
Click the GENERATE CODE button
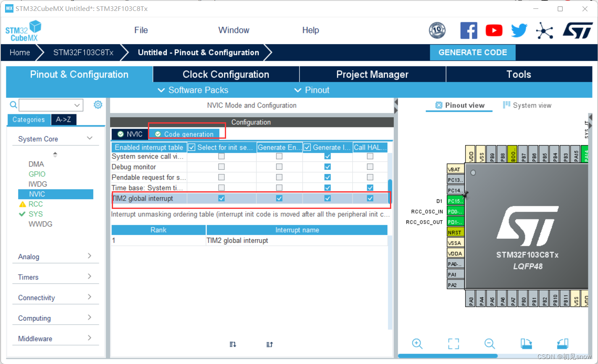pos(473,53)
